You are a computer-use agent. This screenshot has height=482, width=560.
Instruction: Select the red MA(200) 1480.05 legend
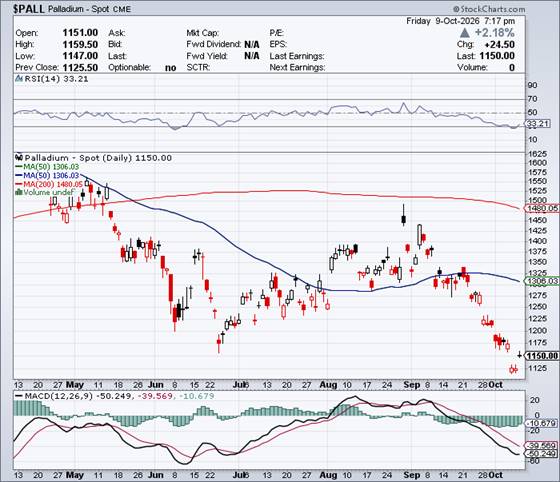(49, 184)
